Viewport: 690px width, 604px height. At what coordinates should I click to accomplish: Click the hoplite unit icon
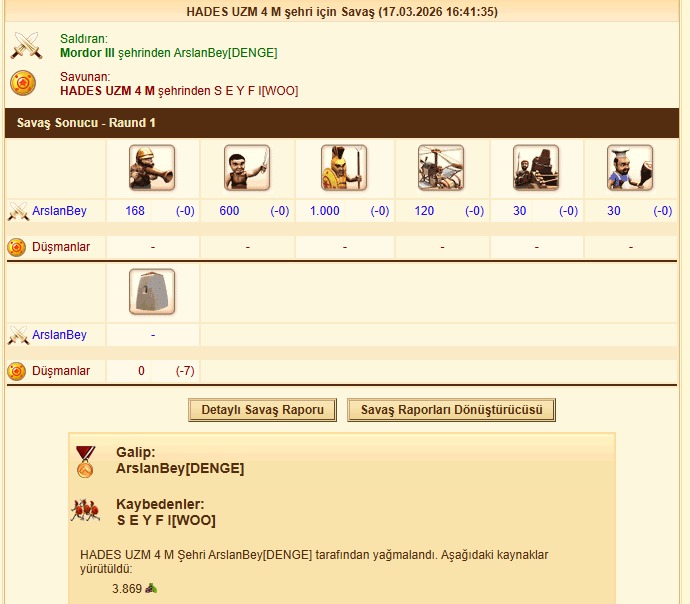[x=344, y=168]
